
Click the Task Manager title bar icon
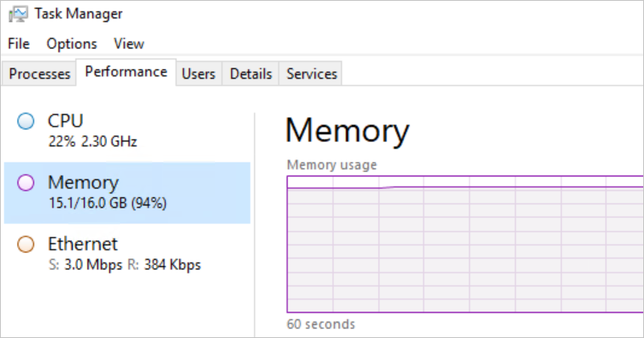coord(18,14)
